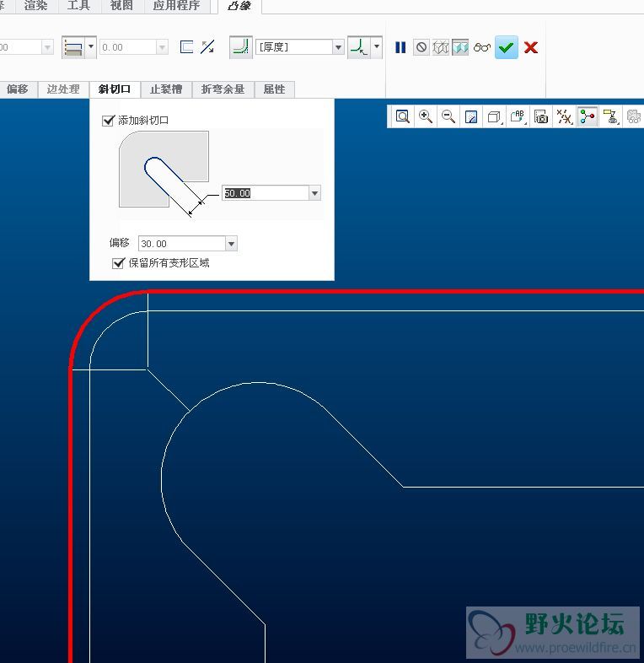Open the 厚度 dropdown list
The width and height of the screenshot is (644, 663).
(338, 47)
